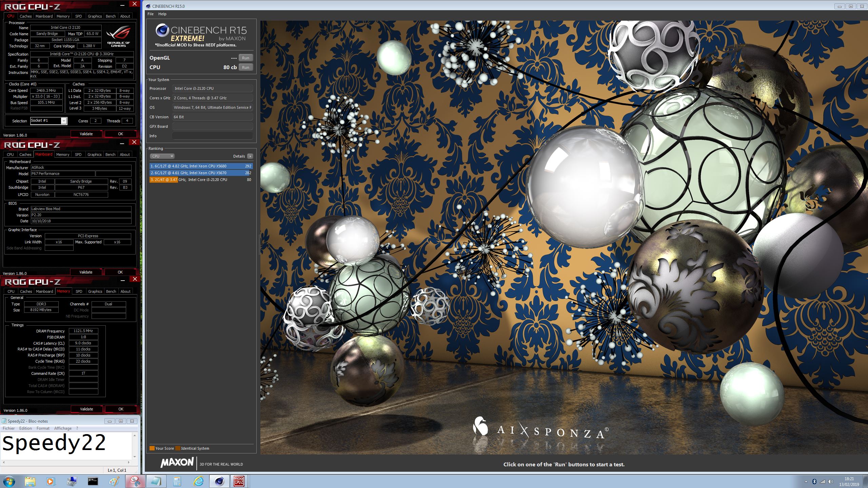Click the Speedy22 text in Notepad
Screen dimensions: 868x488
54,443
